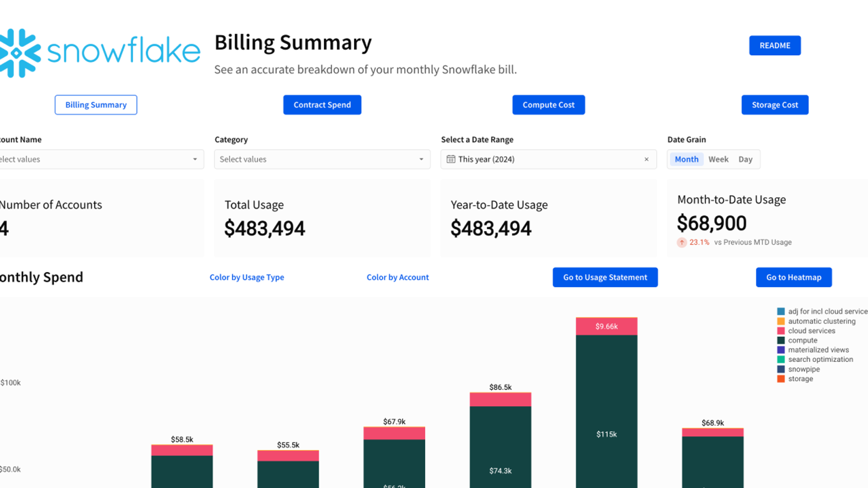Click the snowpipe legend swatch
Screen dimensions: 868x488
[781, 369]
